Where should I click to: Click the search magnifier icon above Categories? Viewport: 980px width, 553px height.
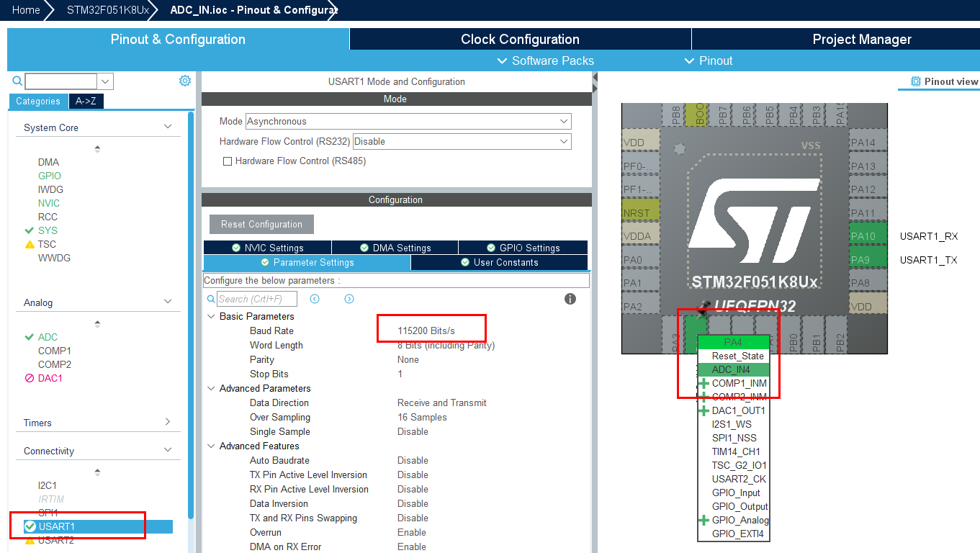[17, 81]
